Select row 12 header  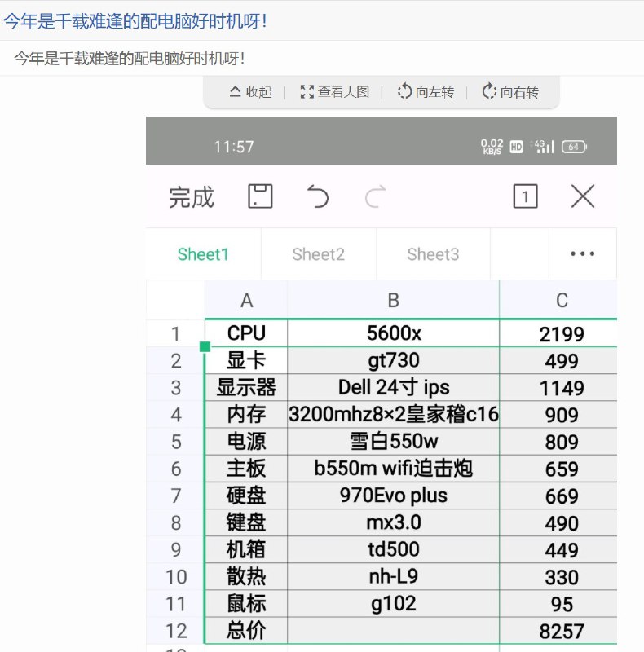tap(175, 631)
